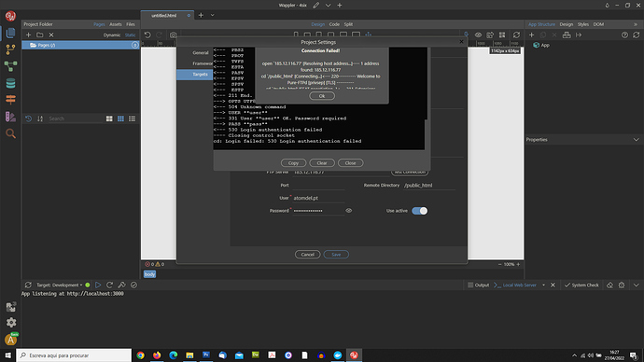Open the sidebar Find magnifier icon

coord(10,133)
